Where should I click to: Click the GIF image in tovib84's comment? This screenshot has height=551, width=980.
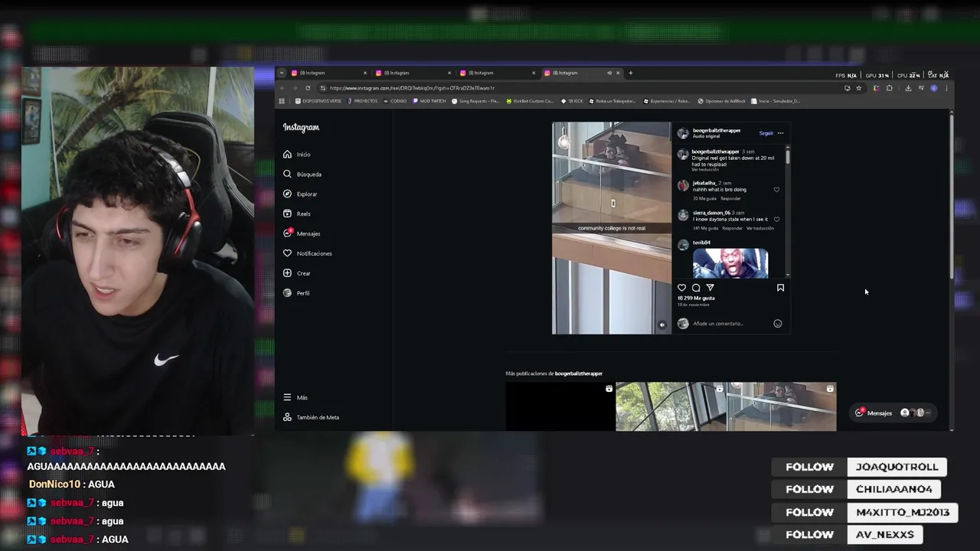730,263
